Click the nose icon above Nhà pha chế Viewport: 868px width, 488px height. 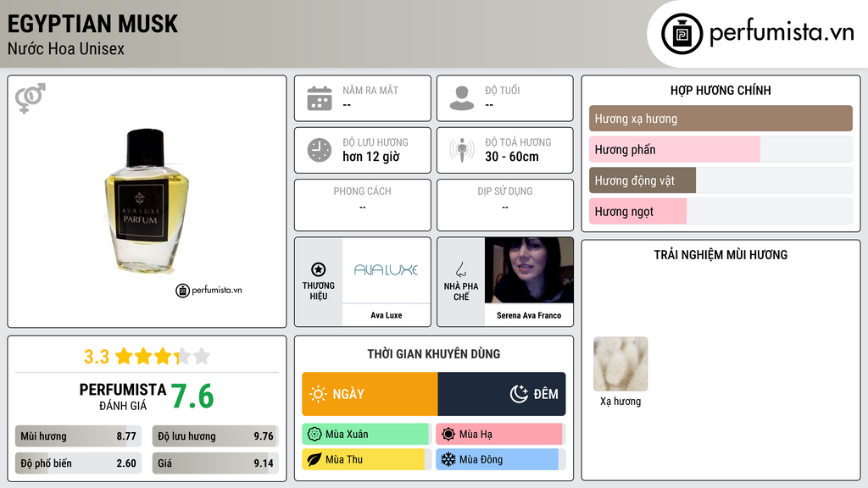tap(460, 269)
